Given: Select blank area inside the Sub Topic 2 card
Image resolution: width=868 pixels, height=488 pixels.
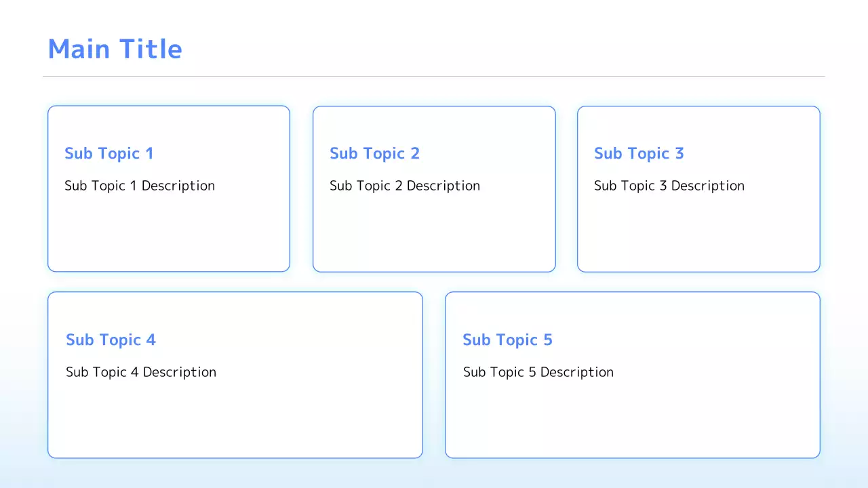Looking at the screenshot, I should pyautogui.click(x=434, y=234).
